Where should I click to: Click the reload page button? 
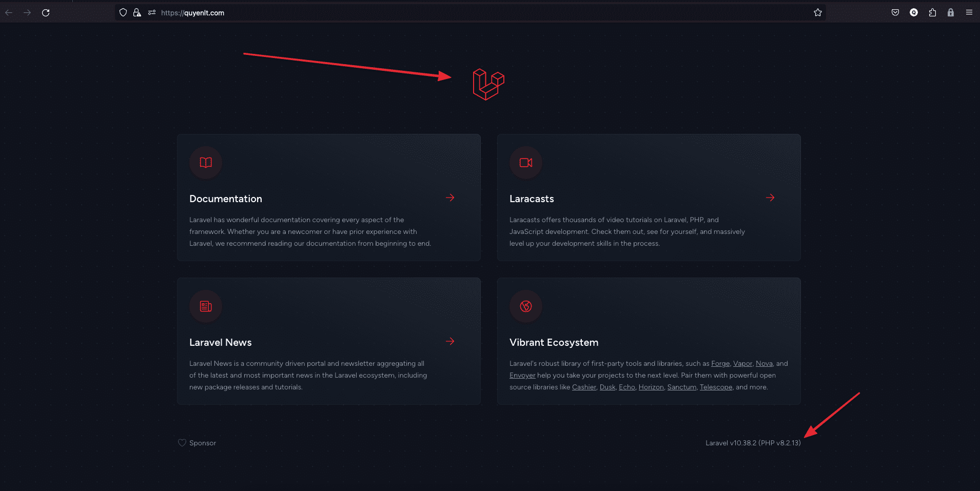pos(46,13)
